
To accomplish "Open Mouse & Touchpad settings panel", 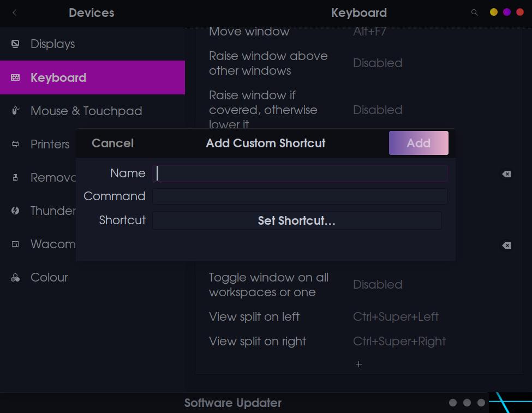I will pos(86,111).
